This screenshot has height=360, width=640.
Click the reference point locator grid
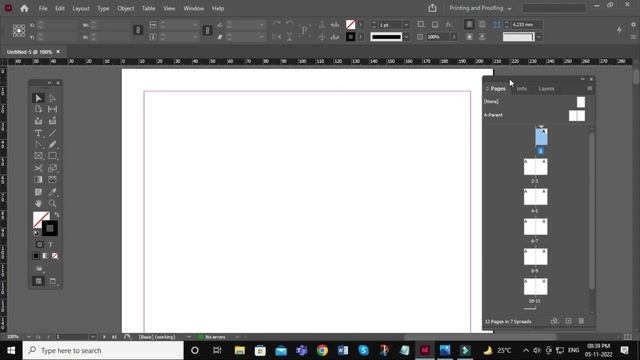click(19, 31)
